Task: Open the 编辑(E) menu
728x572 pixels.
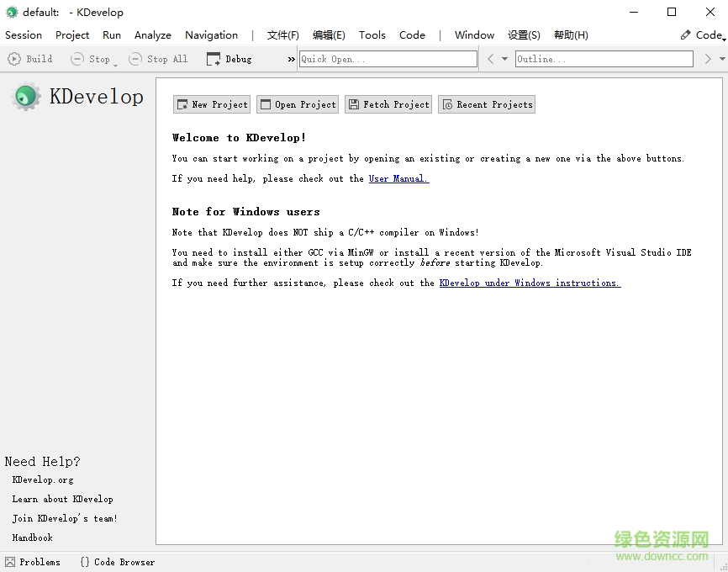Action: pyautogui.click(x=329, y=34)
